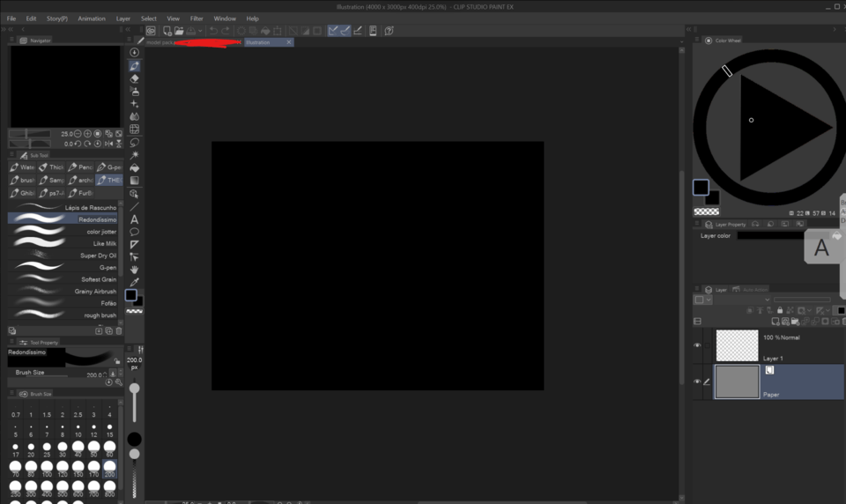Toggle visibility of the Paper layer

(697, 382)
